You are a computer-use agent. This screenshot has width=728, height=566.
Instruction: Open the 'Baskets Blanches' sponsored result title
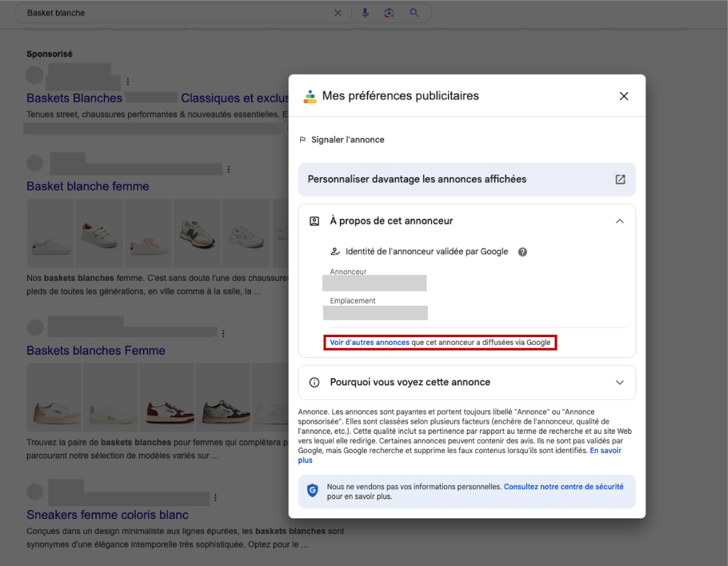pyautogui.click(x=74, y=98)
